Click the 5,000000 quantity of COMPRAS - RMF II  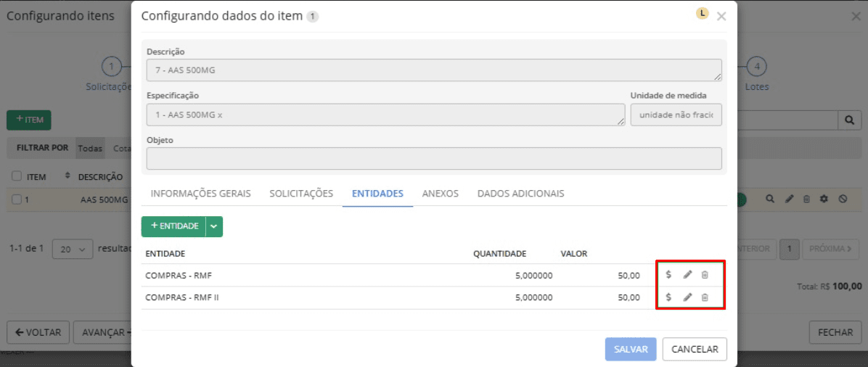point(533,297)
